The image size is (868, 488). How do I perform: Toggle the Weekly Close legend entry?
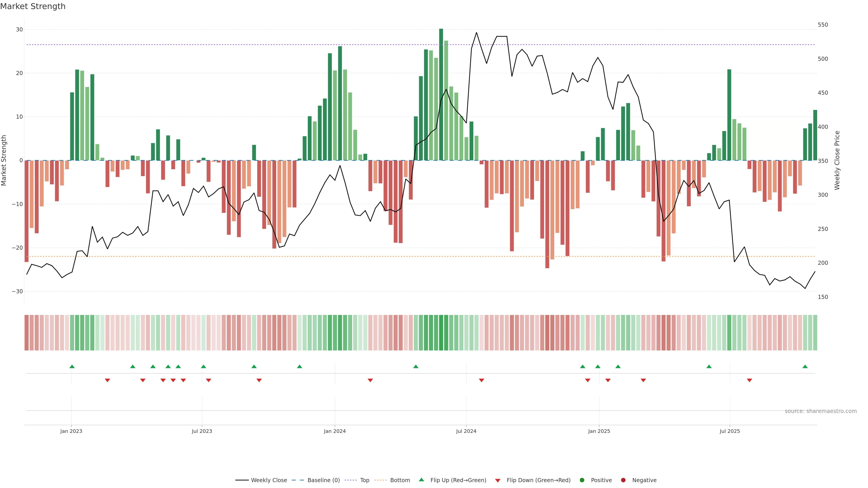pyautogui.click(x=269, y=480)
